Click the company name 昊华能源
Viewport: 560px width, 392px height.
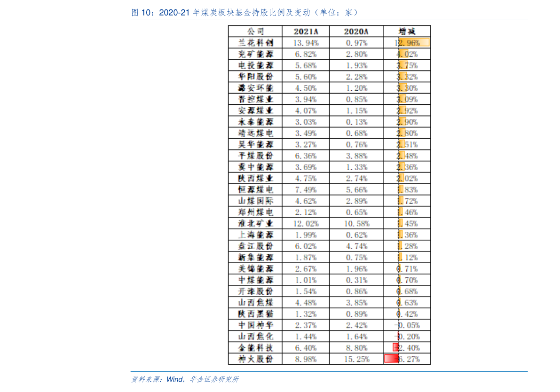(x=255, y=145)
